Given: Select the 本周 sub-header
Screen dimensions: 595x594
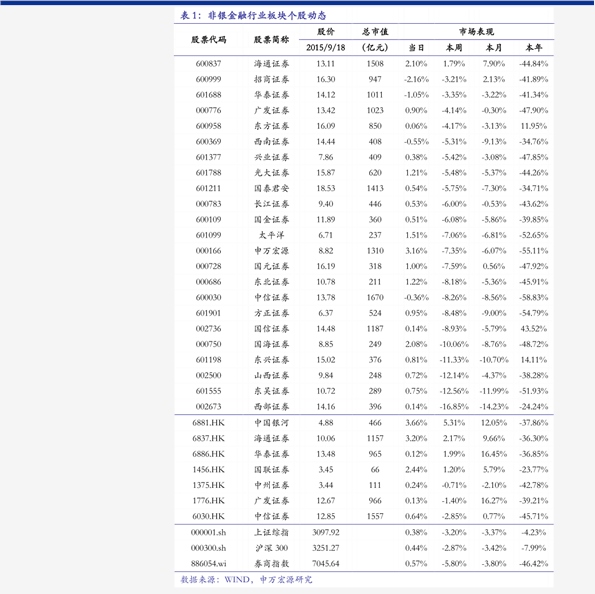Looking at the screenshot, I should tap(454, 47).
